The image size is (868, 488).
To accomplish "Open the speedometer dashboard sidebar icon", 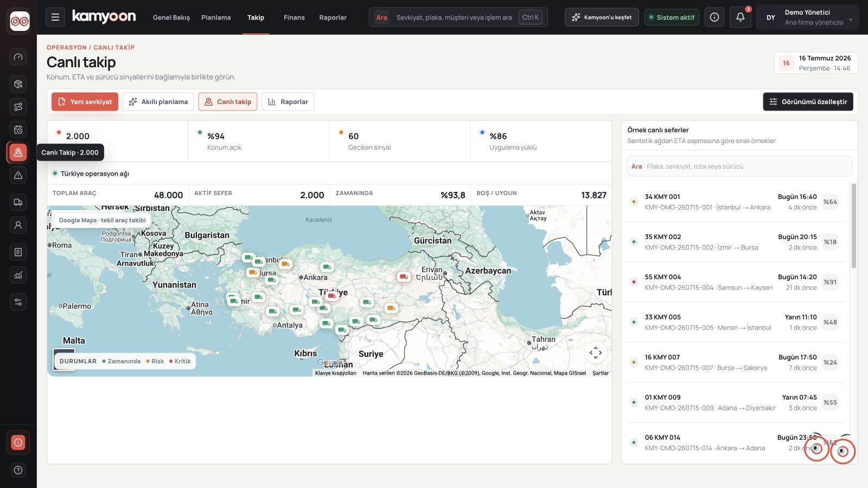I will click(x=18, y=57).
